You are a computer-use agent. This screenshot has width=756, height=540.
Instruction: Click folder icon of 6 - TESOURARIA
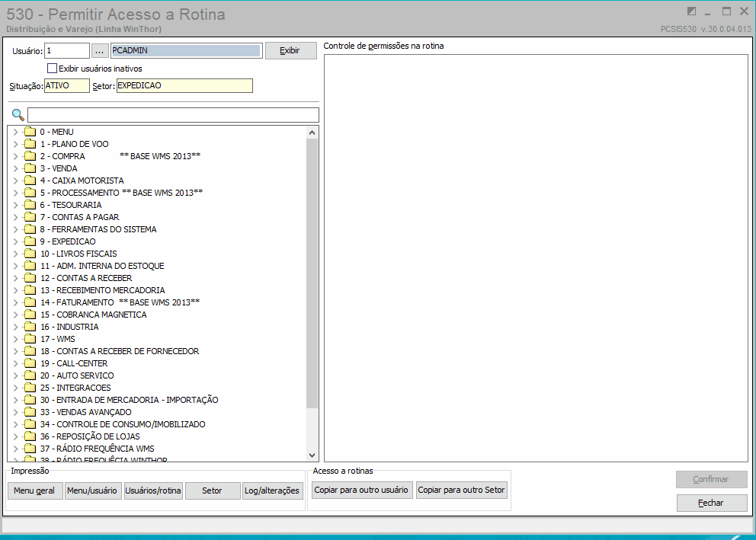(x=30, y=205)
